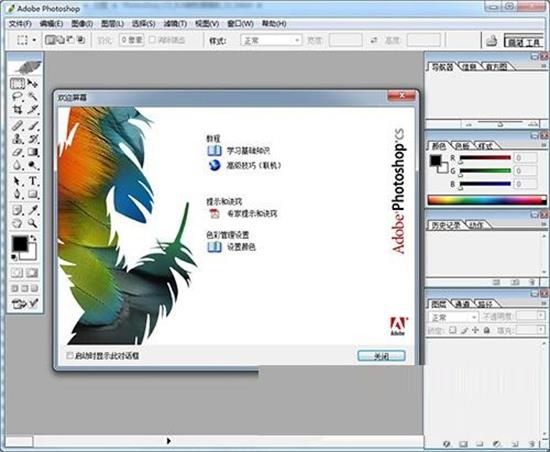Select the Gradient tool

(33, 152)
